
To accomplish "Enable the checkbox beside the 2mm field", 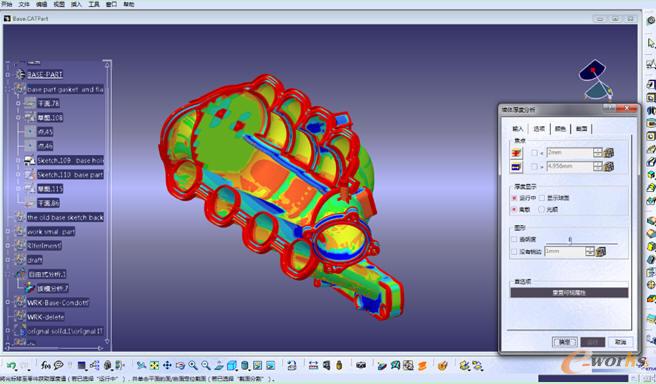I will pos(534,153).
